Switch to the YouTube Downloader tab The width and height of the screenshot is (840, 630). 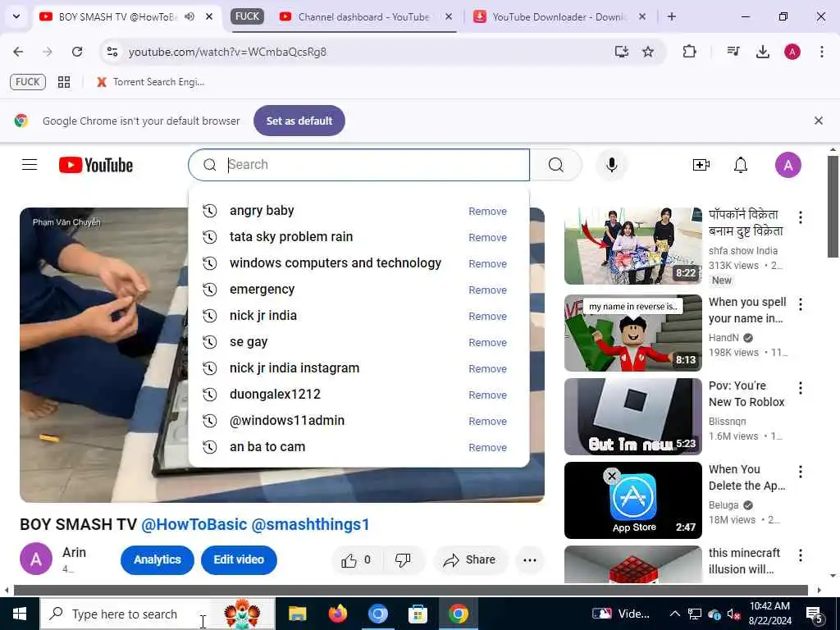(x=559, y=16)
